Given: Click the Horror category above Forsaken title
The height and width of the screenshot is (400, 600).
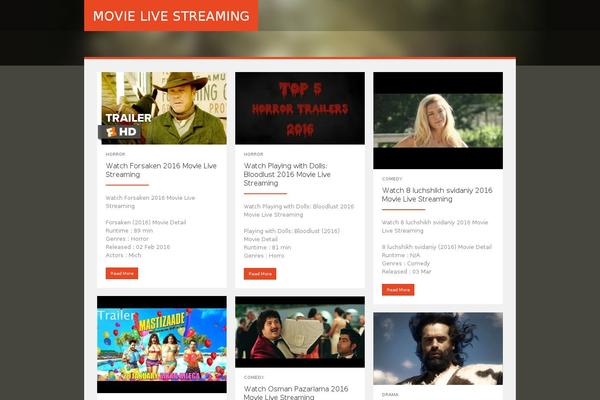Looking at the screenshot, I should [116, 154].
